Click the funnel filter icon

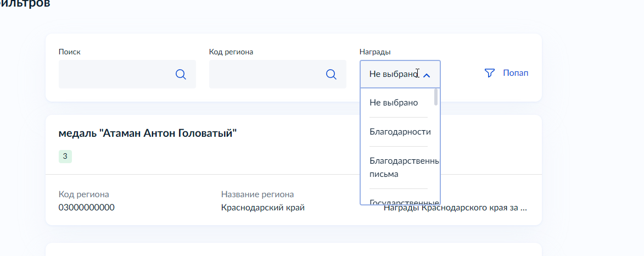490,73
